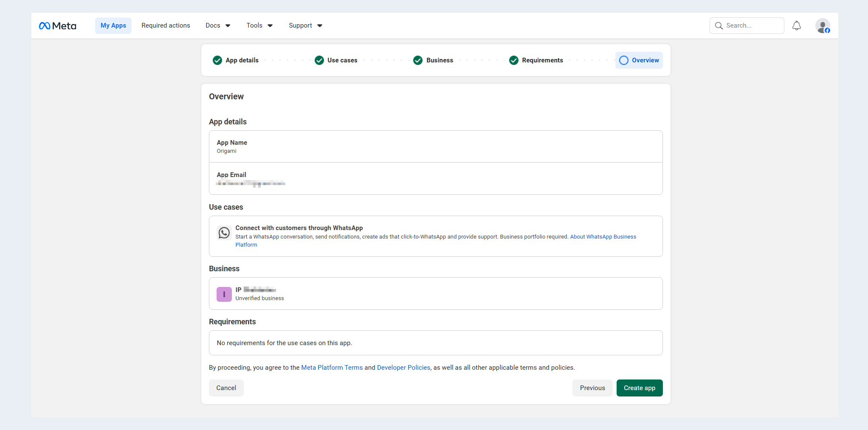Click the Business step checkmark
This screenshot has height=430, width=868.
(418, 60)
